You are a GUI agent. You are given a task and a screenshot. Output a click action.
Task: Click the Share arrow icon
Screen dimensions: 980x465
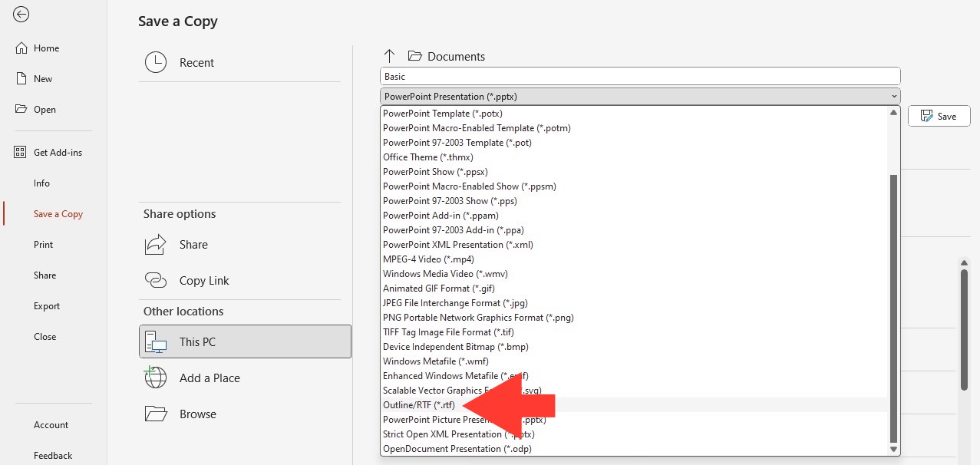pos(156,245)
